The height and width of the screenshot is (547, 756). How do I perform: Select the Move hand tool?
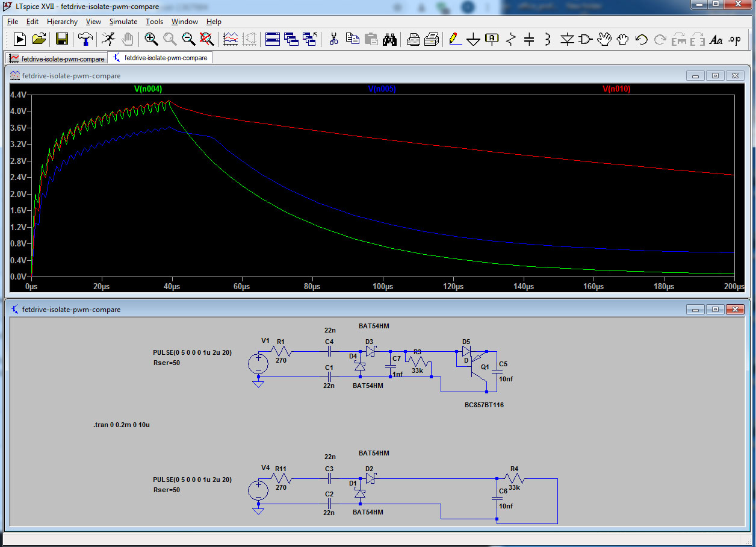click(604, 39)
